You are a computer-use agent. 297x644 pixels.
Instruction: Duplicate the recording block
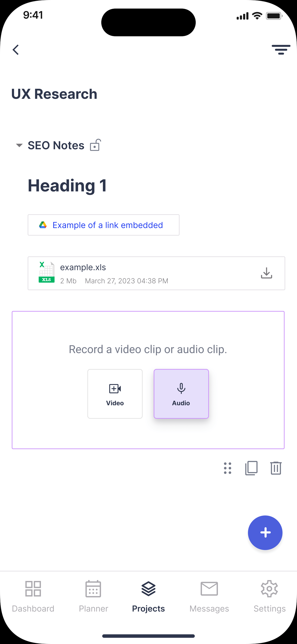(251, 468)
